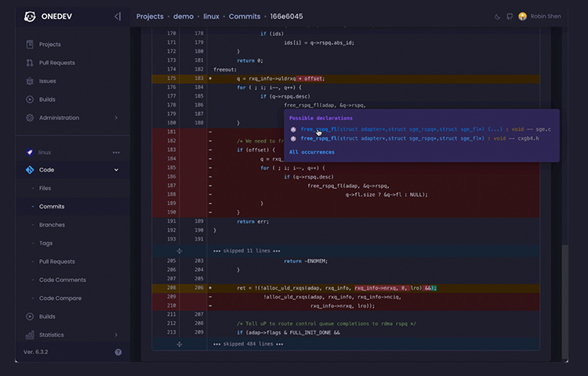Screen dimensions: 588x376
Task: Expand skipped 484 lines icon
Action: [x=180, y=344]
